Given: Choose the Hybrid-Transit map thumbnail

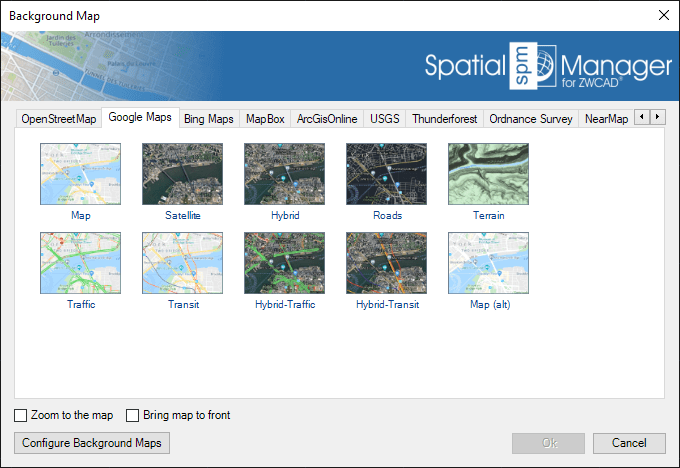Looking at the screenshot, I should coord(386,264).
